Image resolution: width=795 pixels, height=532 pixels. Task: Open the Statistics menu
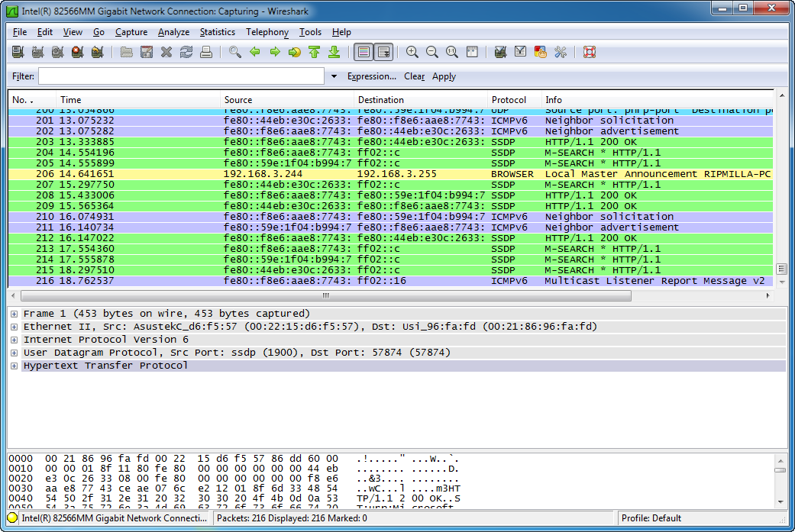tap(217, 32)
